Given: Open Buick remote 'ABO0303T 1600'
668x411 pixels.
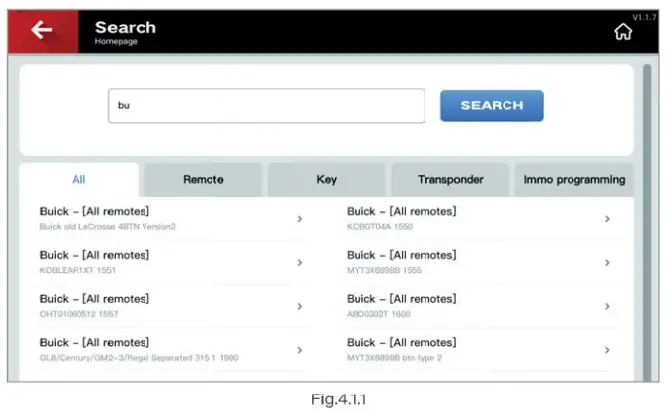Looking at the screenshot, I should 481,306.
